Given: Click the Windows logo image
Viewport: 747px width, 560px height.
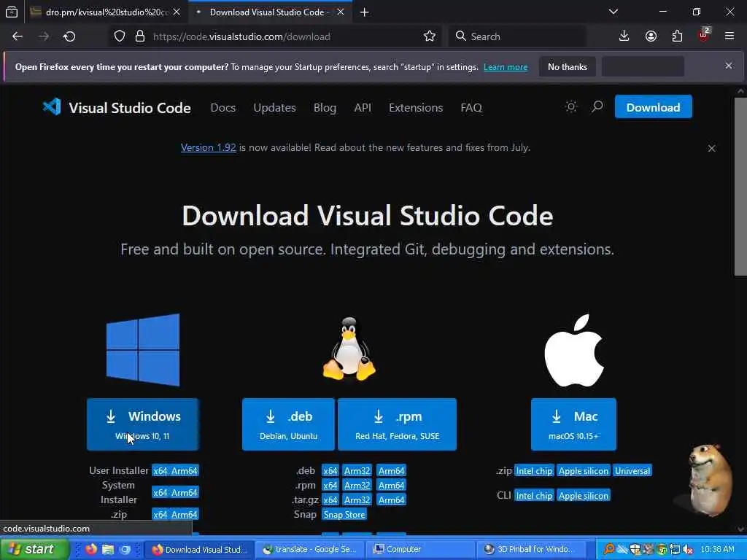Looking at the screenshot, I should (143, 349).
